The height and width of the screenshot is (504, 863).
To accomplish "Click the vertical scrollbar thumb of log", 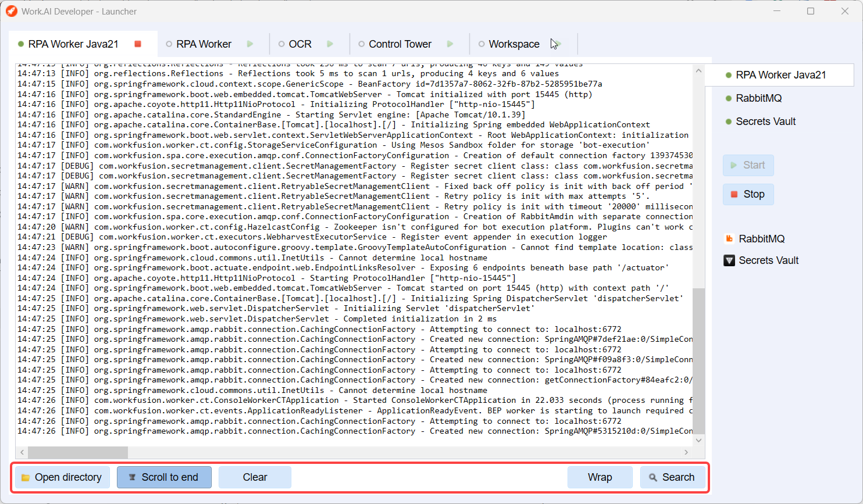I will pos(698,360).
